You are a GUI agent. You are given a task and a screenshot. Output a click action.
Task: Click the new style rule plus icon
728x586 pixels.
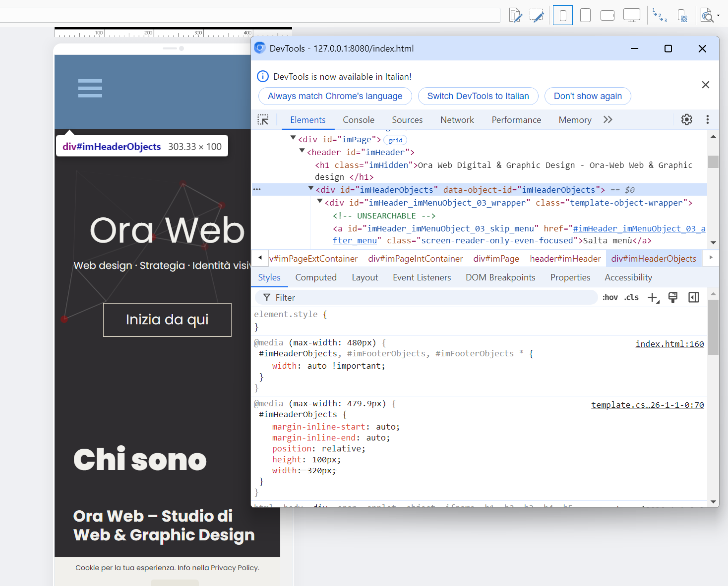tap(653, 297)
